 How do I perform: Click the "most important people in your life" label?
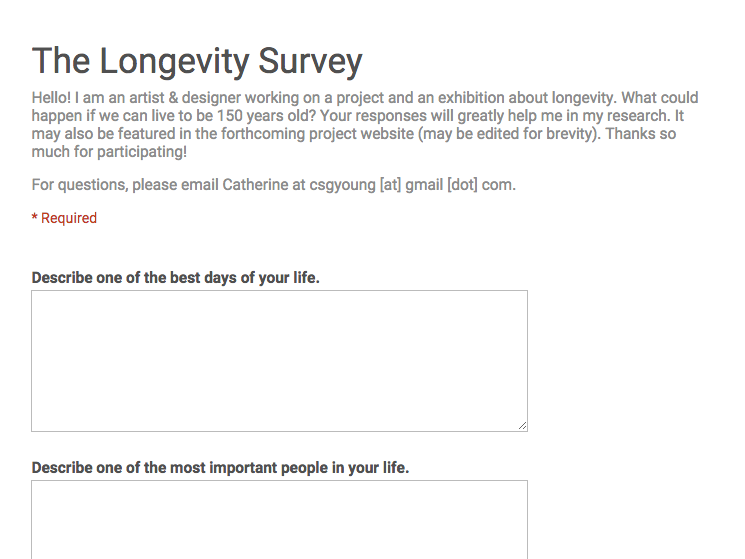pos(220,467)
